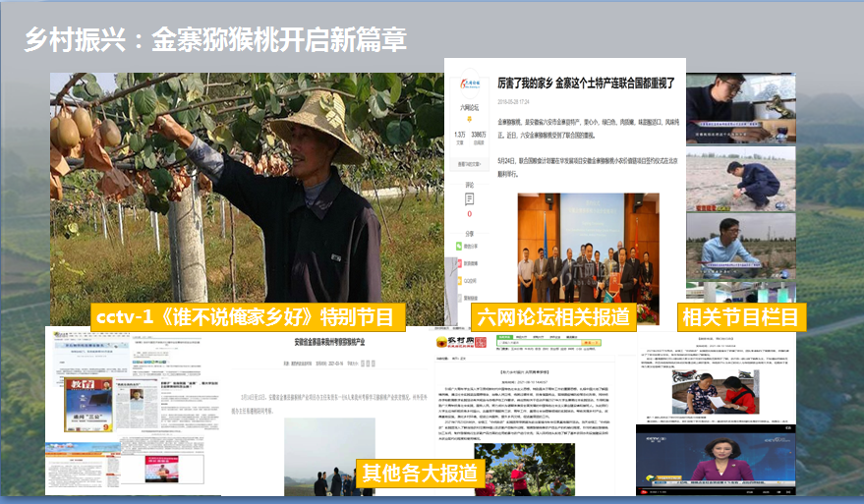
Task: Click the red play button on CCTV video
Action: [642, 491]
